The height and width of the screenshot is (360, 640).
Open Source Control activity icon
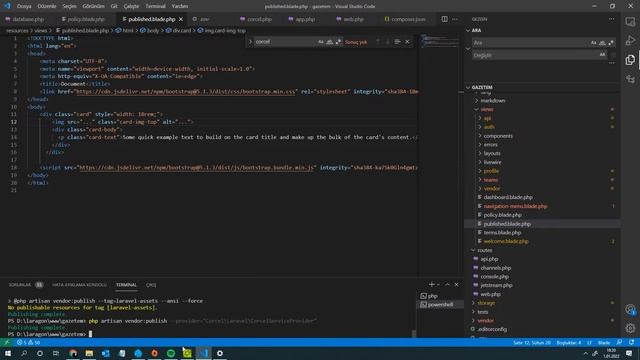click(x=630, y=79)
